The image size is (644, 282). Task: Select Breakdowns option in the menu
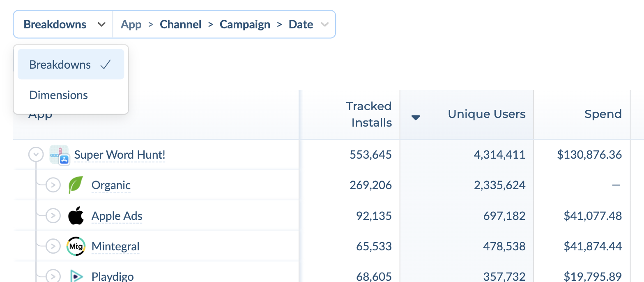[x=71, y=64]
